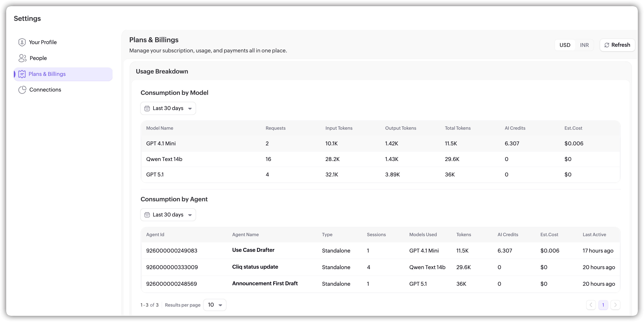The image size is (644, 322).
Task: Click the Refresh circular arrows icon
Action: tap(607, 45)
